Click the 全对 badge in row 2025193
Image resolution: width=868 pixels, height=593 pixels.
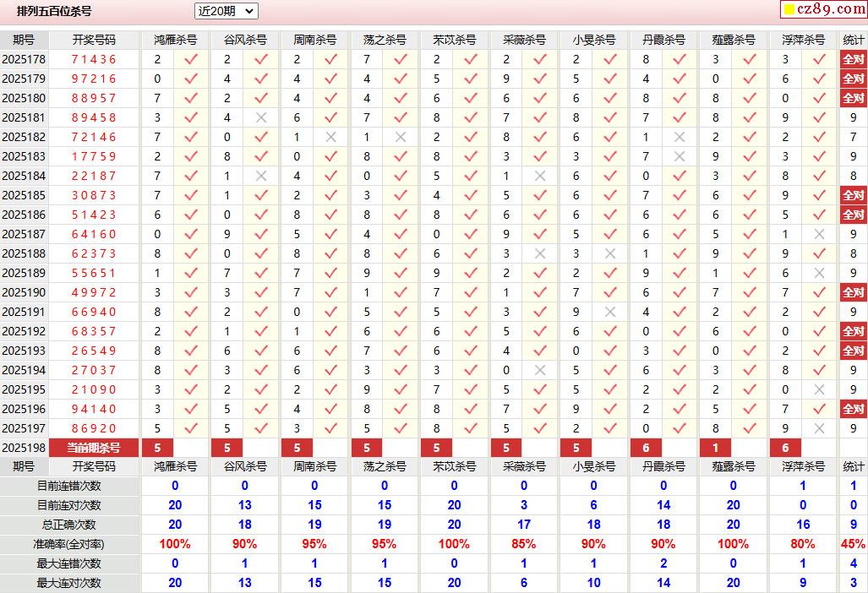[x=853, y=351]
